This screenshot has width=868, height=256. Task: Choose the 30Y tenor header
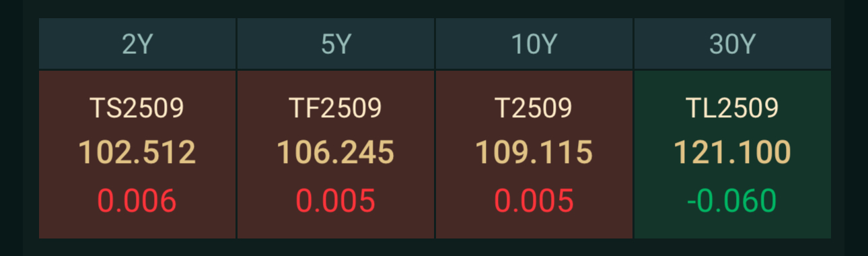(x=733, y=44)
